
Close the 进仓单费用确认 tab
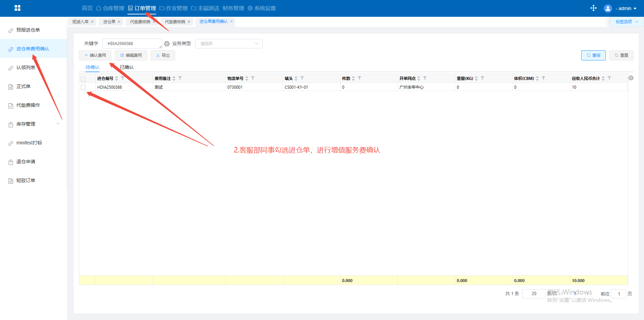[231, 21]
